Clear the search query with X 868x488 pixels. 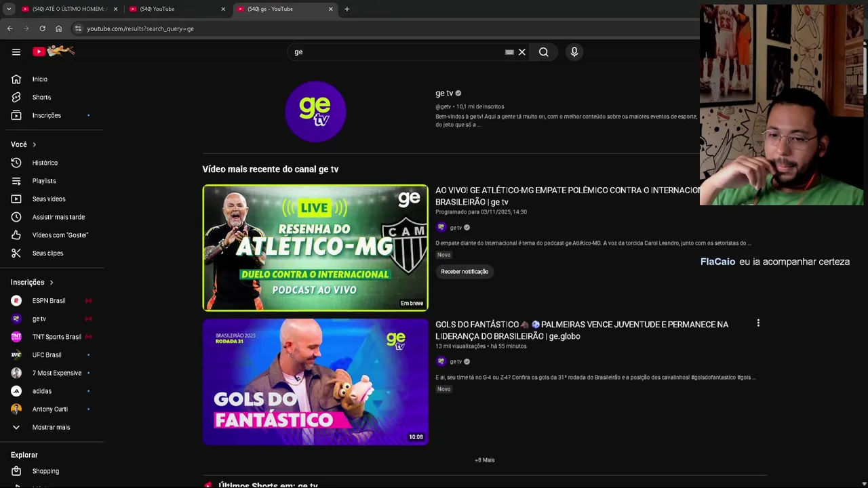click(x=522, y=52)
